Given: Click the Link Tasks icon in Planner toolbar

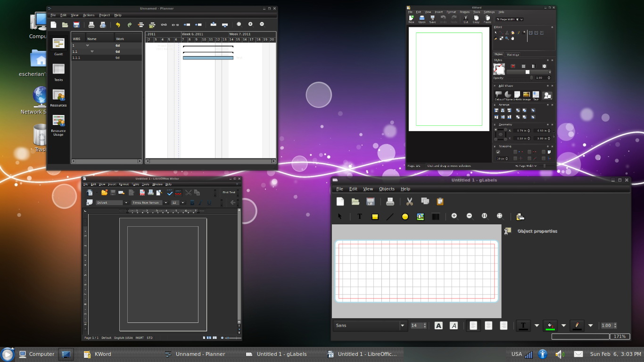Looking at the screenshot, I should (x=164, y=25).
